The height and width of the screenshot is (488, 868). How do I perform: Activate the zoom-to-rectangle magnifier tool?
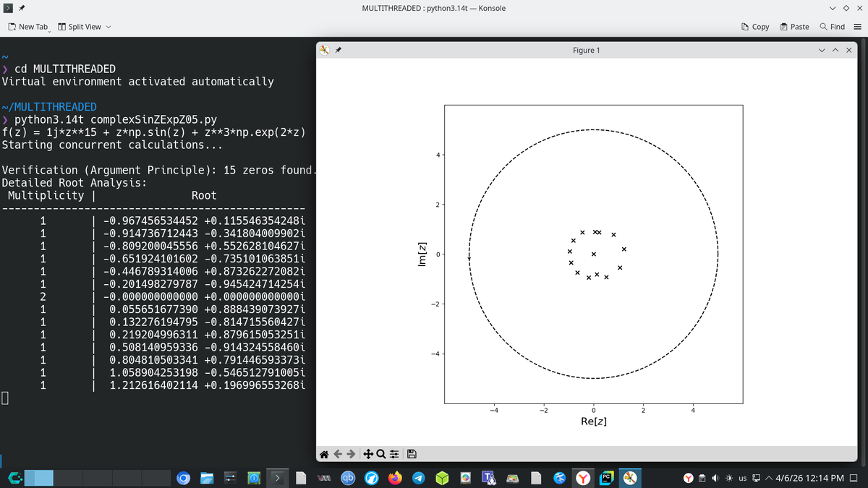tap(381, 454)
